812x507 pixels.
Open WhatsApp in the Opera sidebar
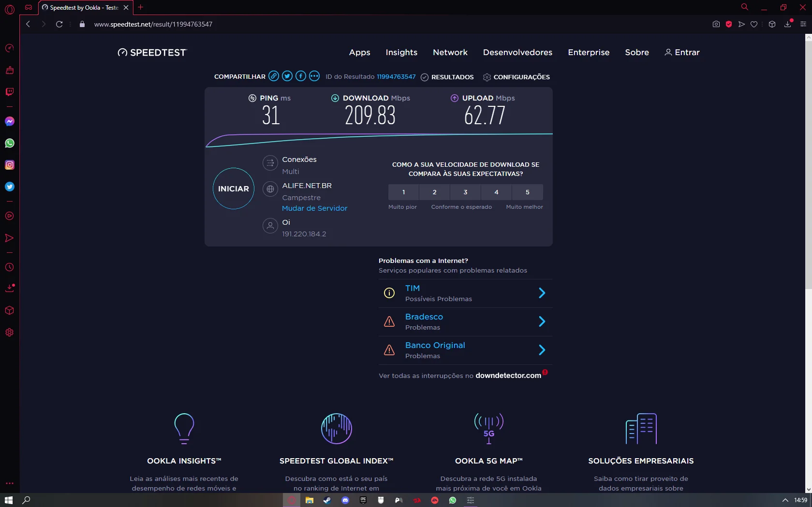coord(9,143)
